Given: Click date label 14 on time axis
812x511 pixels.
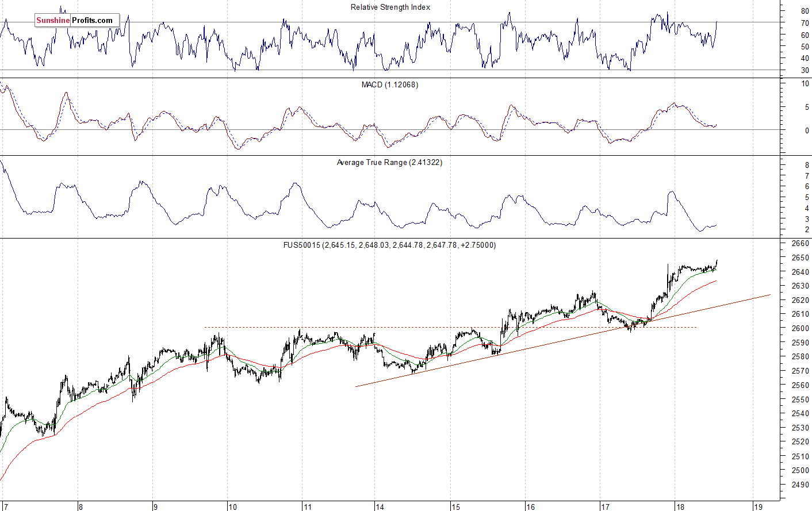Looking at the screenshot, I should (380, 506).
